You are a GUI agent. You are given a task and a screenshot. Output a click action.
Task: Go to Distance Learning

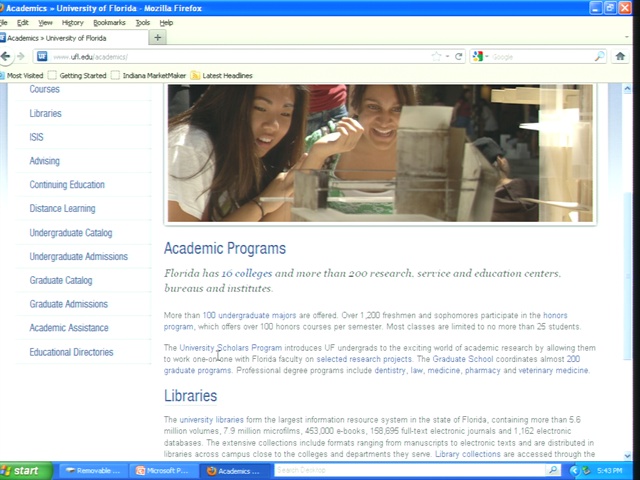click(x=62, y=208)
